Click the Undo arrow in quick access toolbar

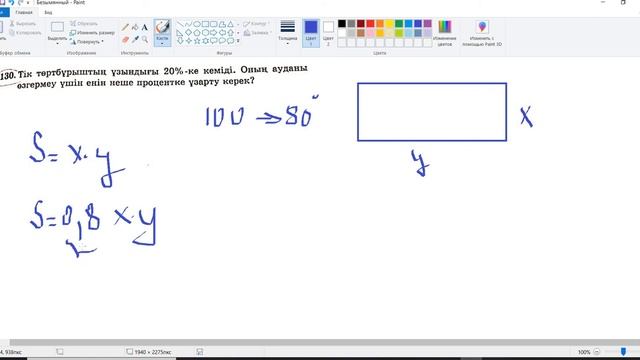11,2
